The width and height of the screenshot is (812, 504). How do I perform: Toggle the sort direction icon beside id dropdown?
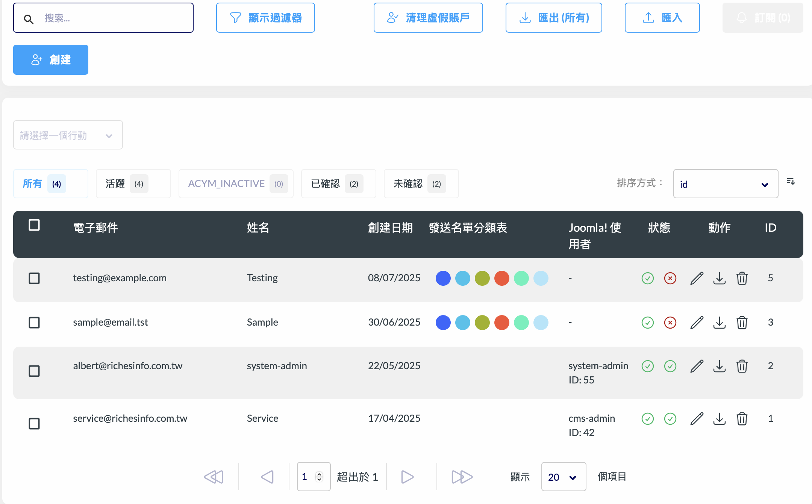[x=791, y=182]
